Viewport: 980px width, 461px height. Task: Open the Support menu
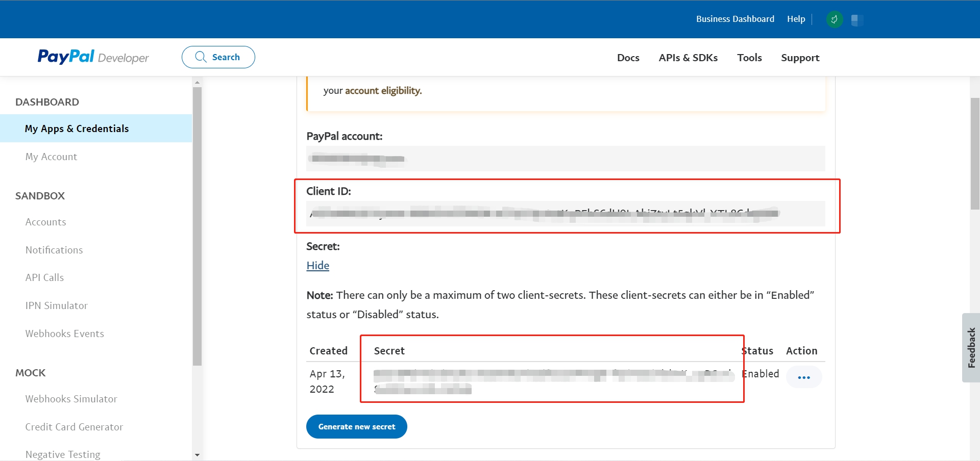[800, 58]
